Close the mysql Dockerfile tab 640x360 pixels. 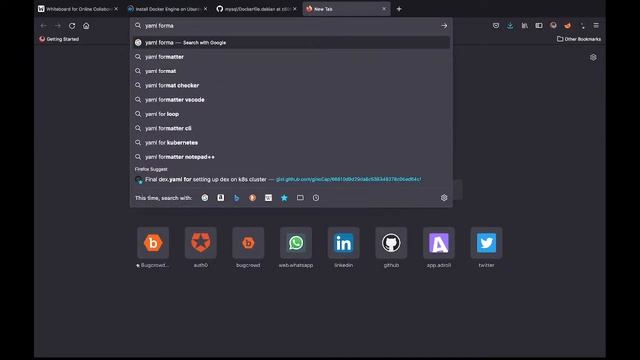(x=295, y=9)
